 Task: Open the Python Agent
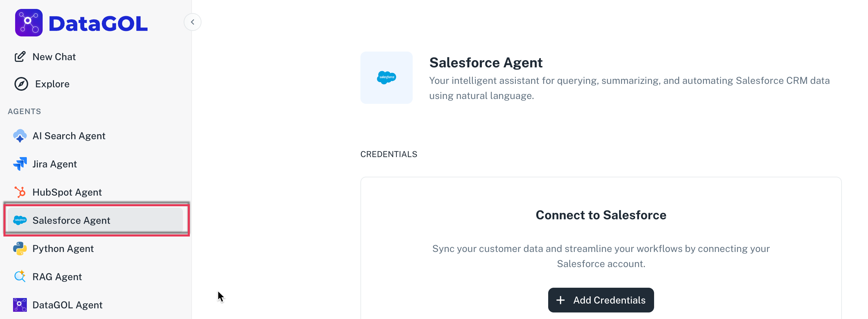click(63, 249)
